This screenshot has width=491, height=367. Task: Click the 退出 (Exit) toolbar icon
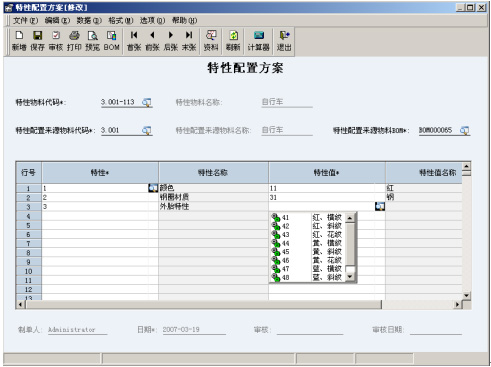[x=284, y=41]
